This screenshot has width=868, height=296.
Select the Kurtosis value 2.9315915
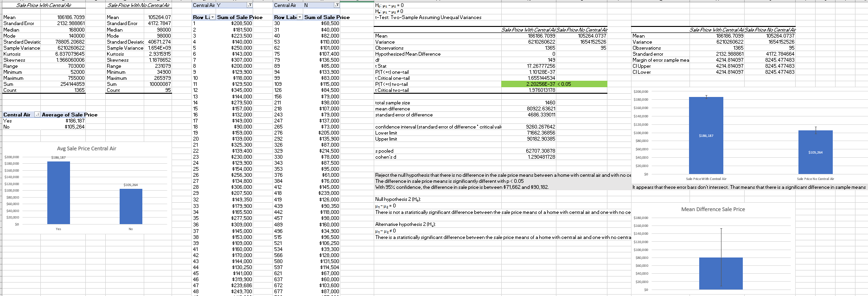tap(160, 54)
